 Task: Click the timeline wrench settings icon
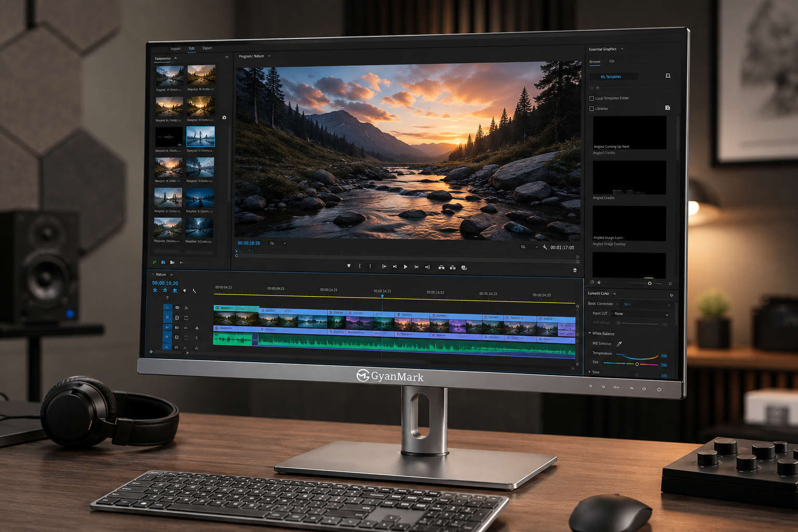tap(194, 291)
